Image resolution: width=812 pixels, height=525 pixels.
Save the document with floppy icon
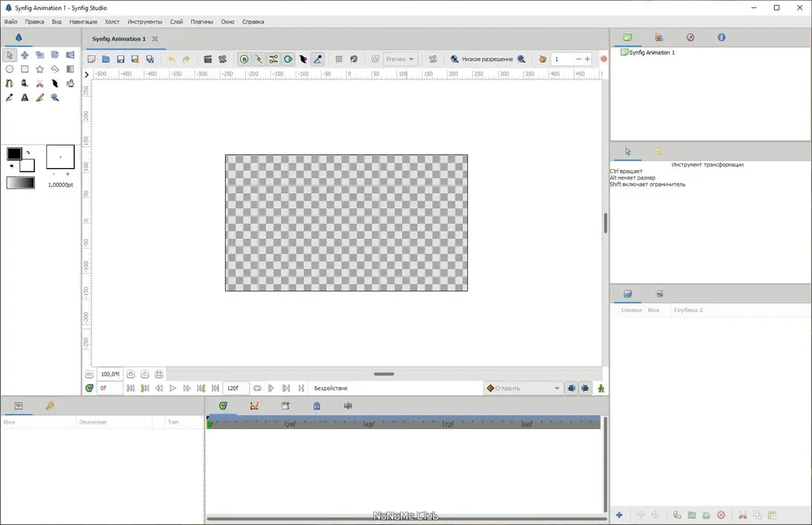click(121, 59)
